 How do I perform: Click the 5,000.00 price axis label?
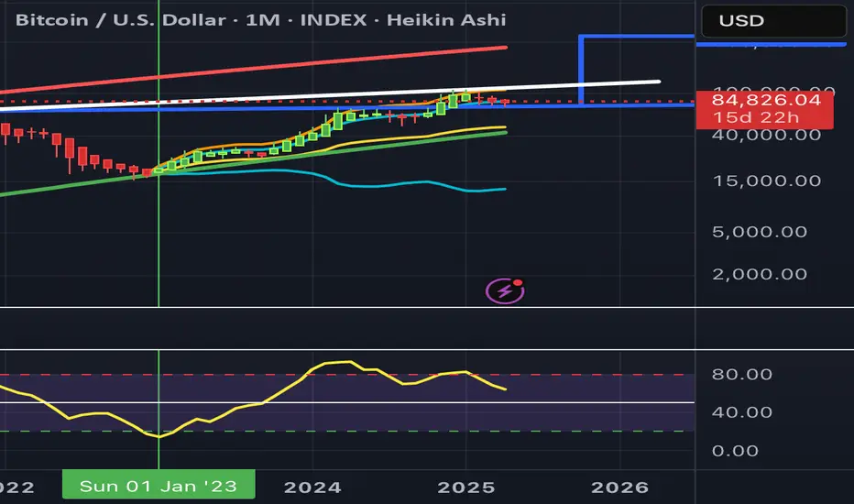pos(760,232)
